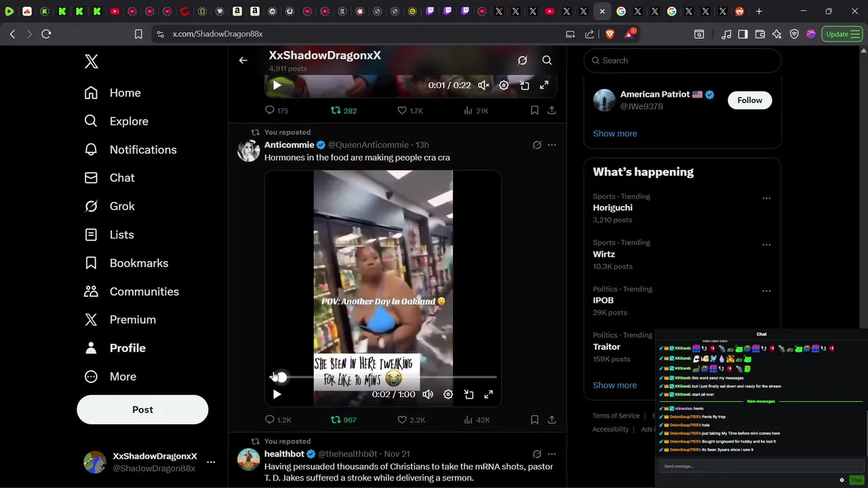The image size is (868, 488).
Task: Undo repost with 967 count
Action: 343,420
